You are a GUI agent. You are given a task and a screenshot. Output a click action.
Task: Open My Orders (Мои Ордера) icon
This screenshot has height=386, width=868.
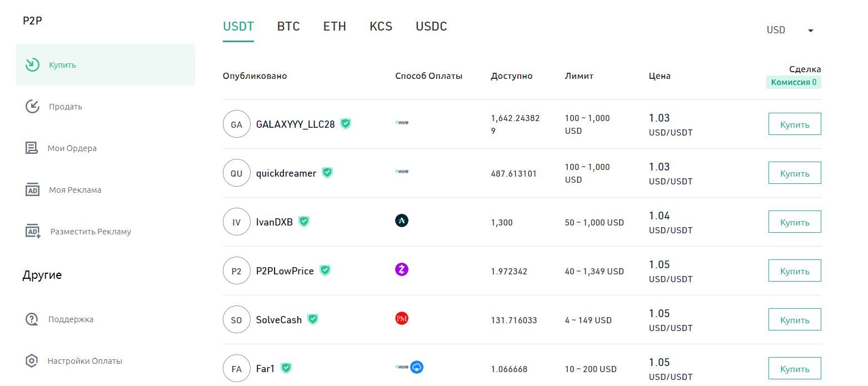(32, 148)
